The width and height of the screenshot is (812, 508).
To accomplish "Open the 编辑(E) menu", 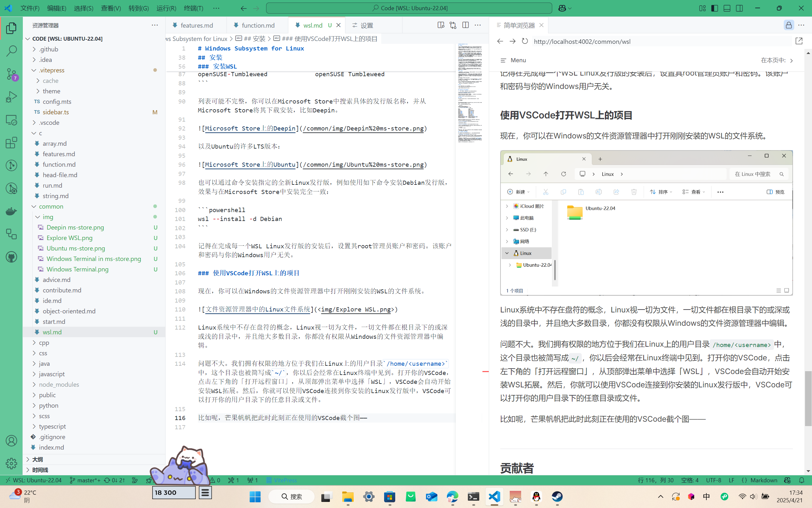I will click(57, 8).
